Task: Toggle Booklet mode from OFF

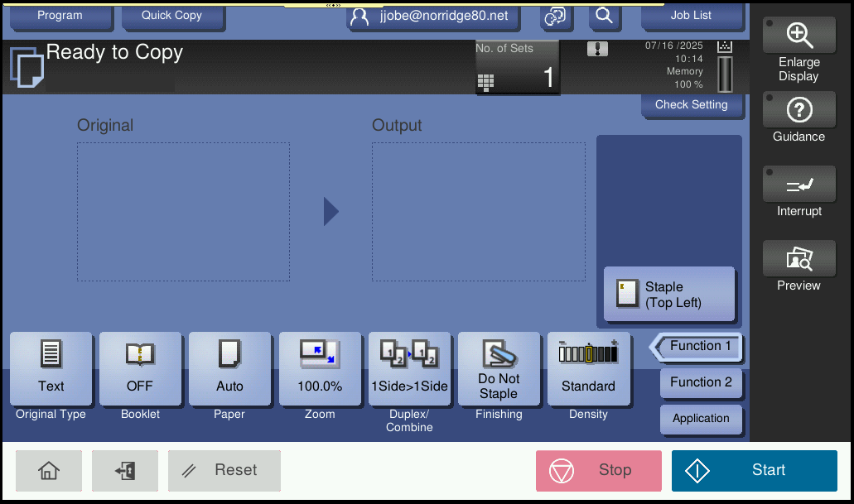Action: click(x=140, y=369)
